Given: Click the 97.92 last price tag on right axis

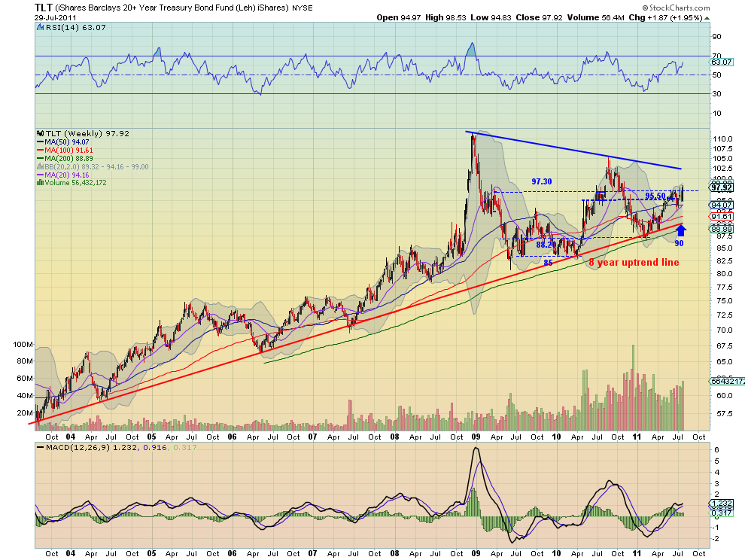Looking at the screenshot, I should coord(722,187).
